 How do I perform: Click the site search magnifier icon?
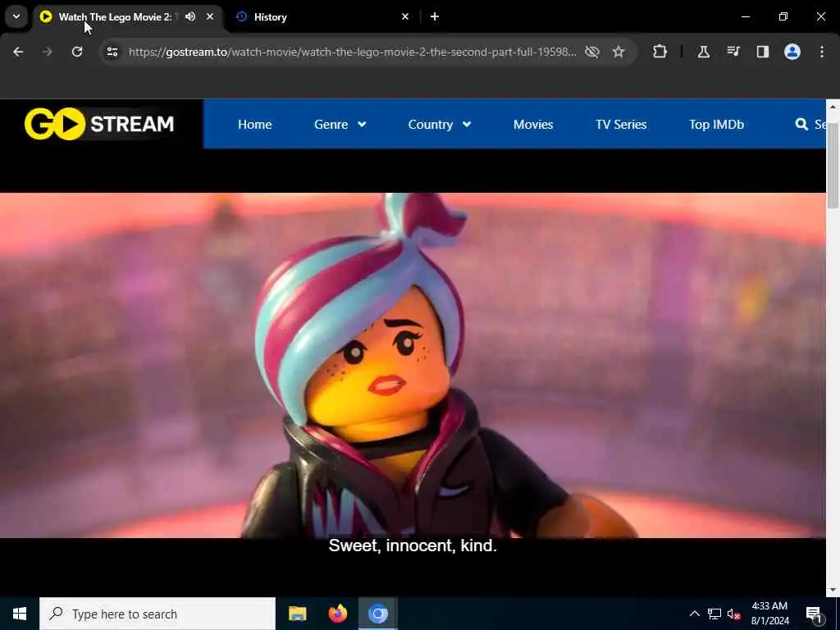(x=801, y=125)
